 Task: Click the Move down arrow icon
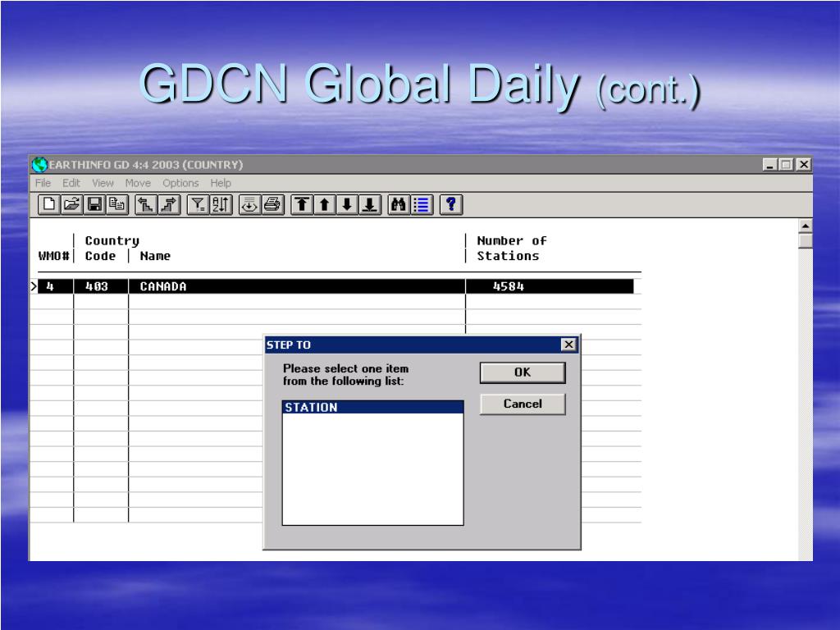coord(347,204)
